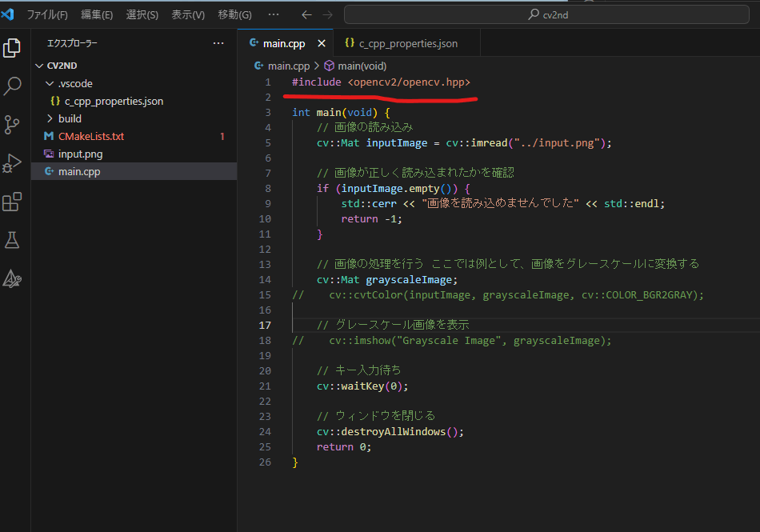The image size is (760, 532).
Task: Click line number 5 in gutter
Action: pos(268,143)
